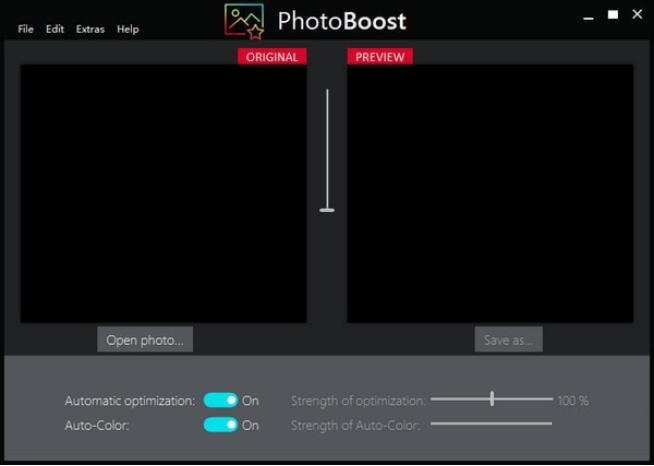Click the Automatic optimization label
Image resolution: width=654 pixels, height=466 pixels.
tap(130, 401)
